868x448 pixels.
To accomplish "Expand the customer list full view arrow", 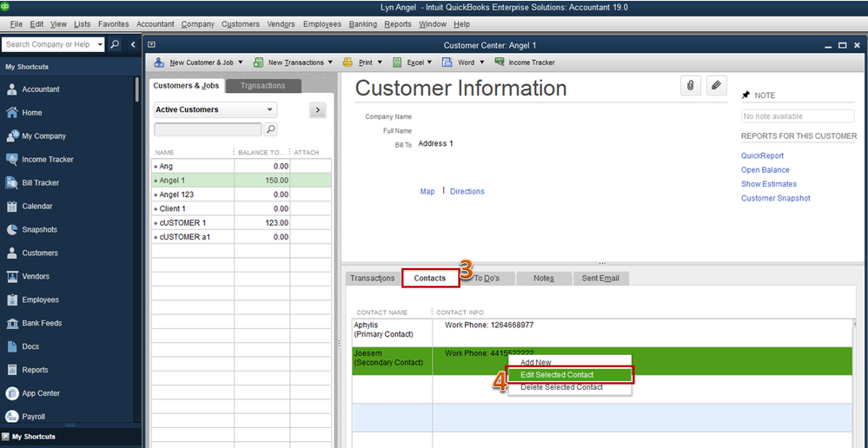I will click(317, 110).
